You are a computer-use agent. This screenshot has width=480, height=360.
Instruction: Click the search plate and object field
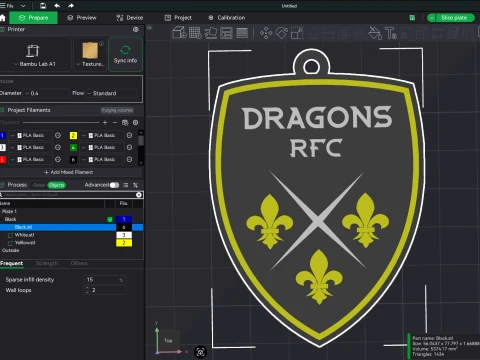click(68, 195)
